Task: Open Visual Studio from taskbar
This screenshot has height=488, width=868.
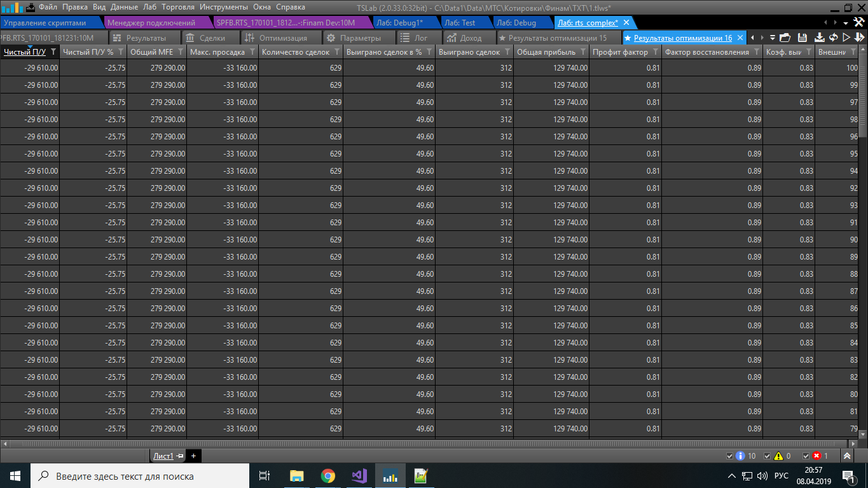Action: 359,475
